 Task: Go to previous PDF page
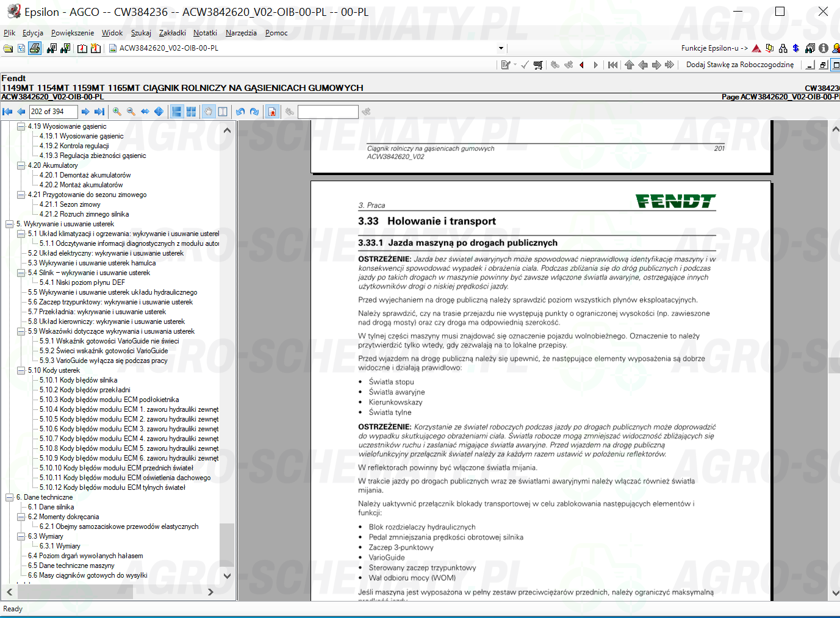[x=21, y=112]
